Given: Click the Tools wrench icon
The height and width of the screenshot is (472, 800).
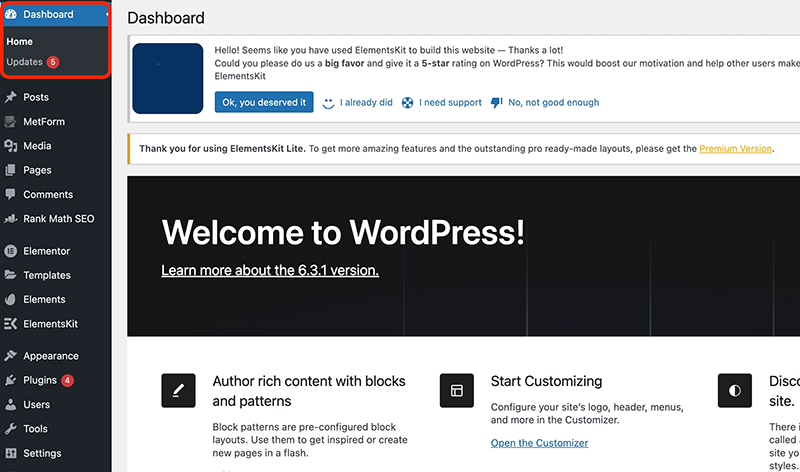Looking at the screenshot, I should (x=11, y=429).
